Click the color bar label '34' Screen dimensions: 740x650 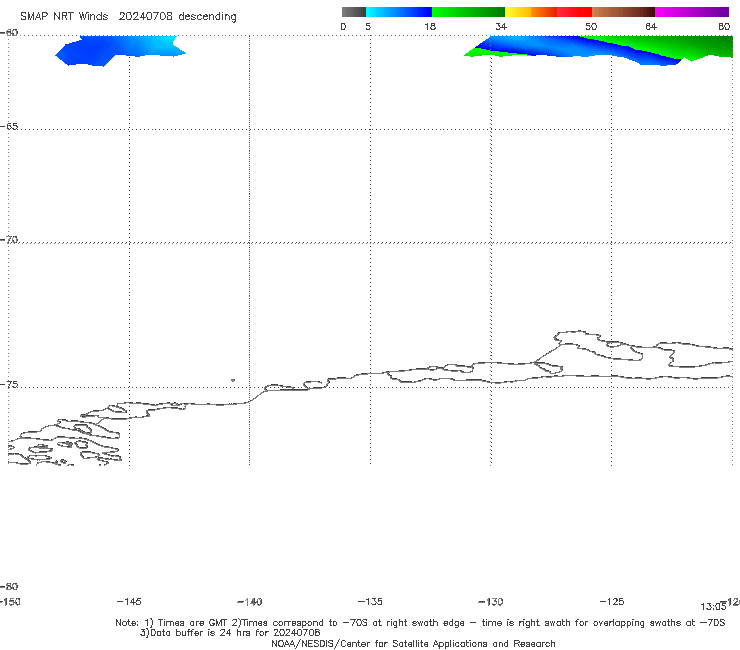(x=501, y=27)
